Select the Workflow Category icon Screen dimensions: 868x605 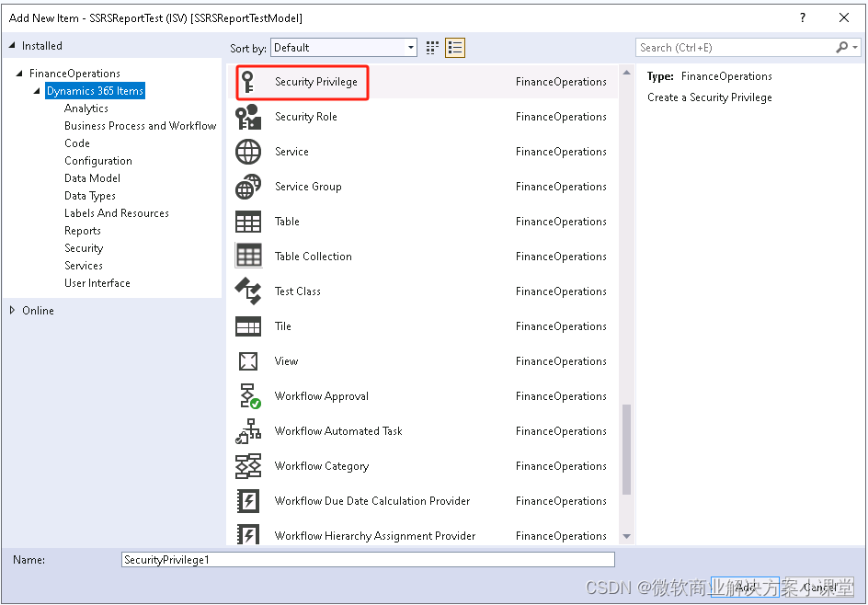[x=248, y=465]
